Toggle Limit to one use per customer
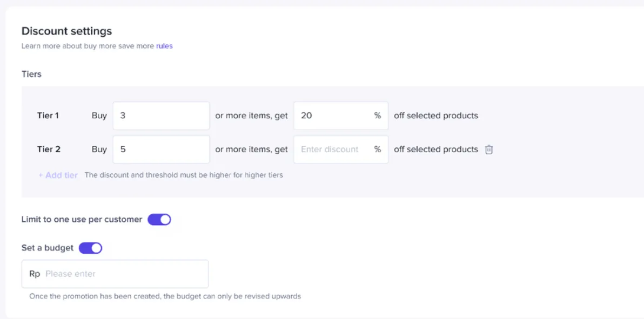 tap(159, 220)
